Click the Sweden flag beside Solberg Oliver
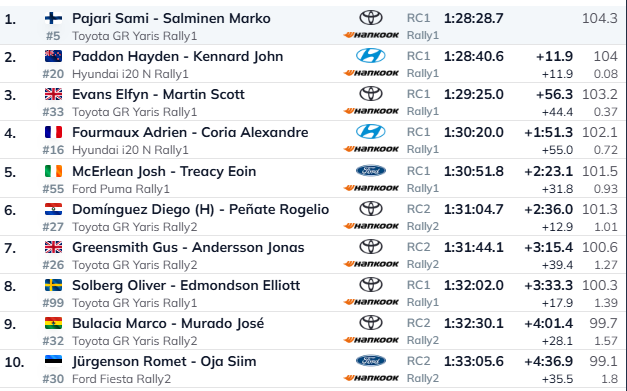The width and height of the screenshot is (627, 391). click(53, 285)
